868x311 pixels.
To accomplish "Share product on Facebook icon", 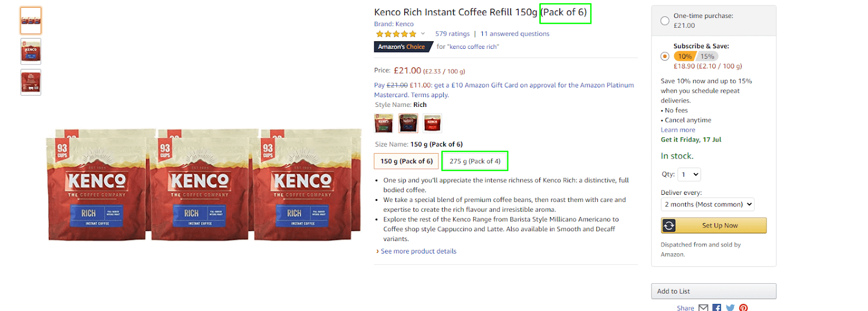I will (717, 308).
